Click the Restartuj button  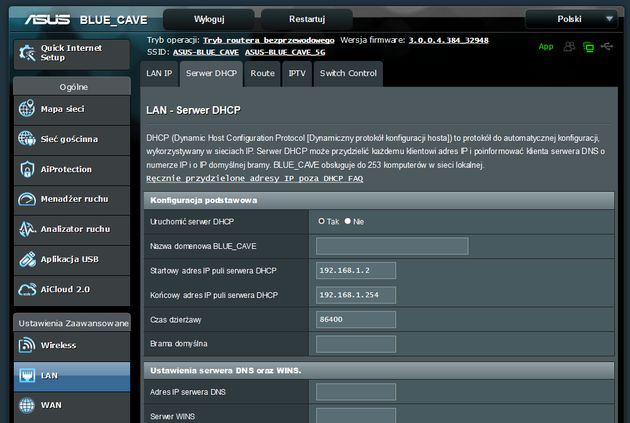point(307,19)
